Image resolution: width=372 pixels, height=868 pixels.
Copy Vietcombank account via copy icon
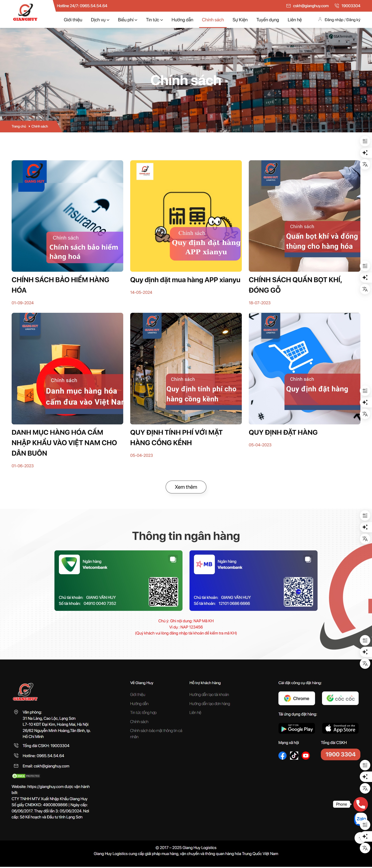point(173,559)
